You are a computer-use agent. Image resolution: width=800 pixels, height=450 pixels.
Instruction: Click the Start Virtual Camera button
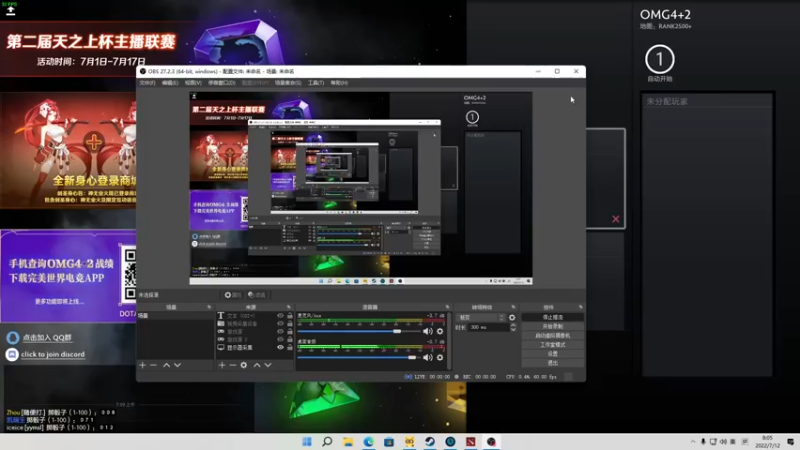tap(553, 336)
